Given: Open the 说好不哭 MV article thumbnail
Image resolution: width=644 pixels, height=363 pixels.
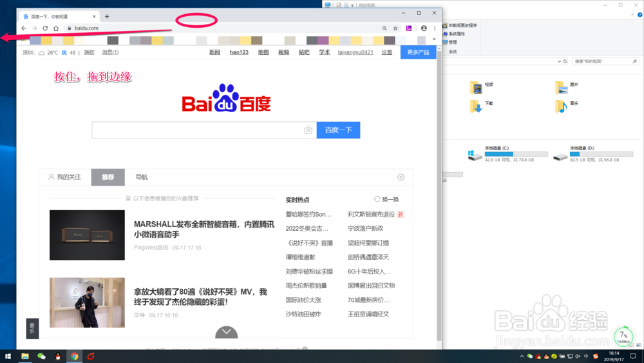Looking at the screenshot, I should click(87, 302).
